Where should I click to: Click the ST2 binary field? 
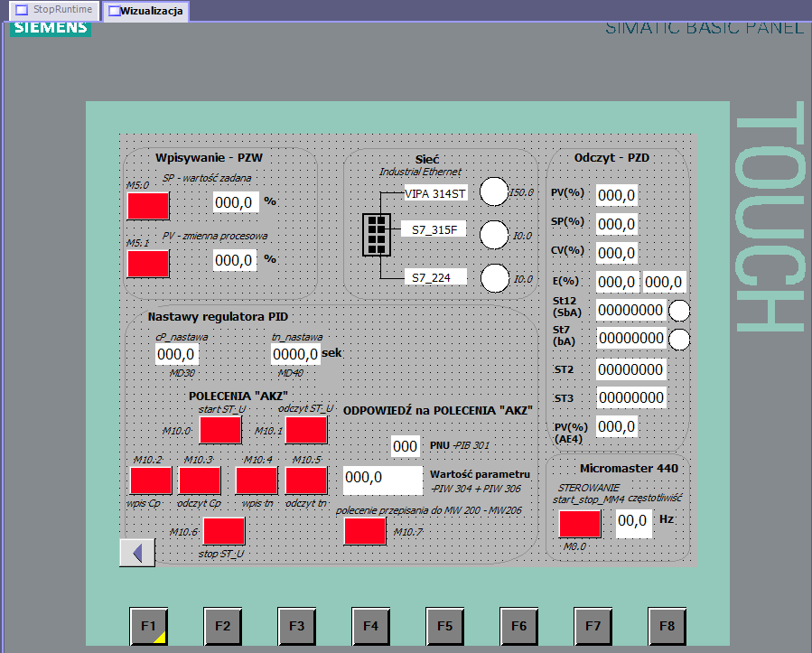(x=630, y=369)
